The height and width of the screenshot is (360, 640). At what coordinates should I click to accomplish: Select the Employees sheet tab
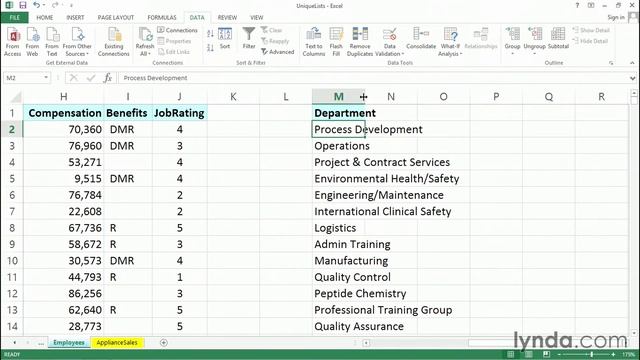[69, 342]
